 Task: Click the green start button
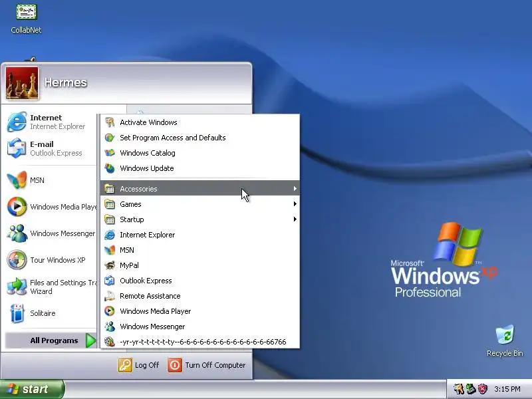click(x=32, y=389)
